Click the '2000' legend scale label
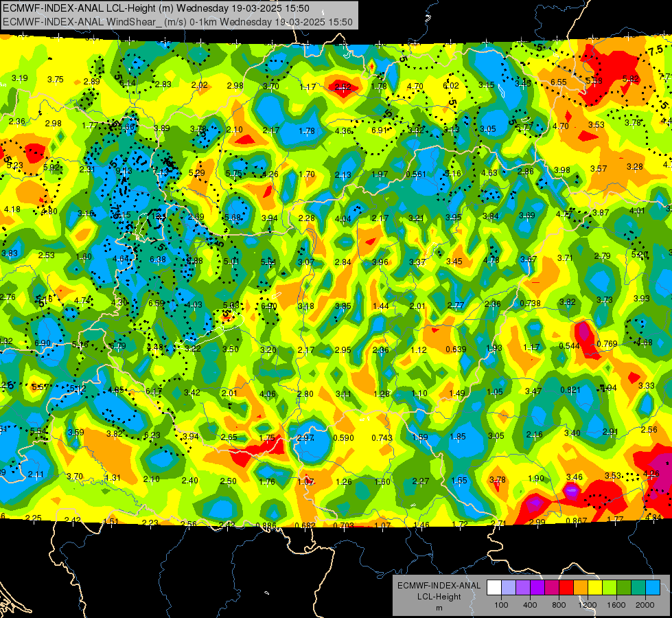The width and height of the screenshot is (672, 618). click(x=645, y=605)
